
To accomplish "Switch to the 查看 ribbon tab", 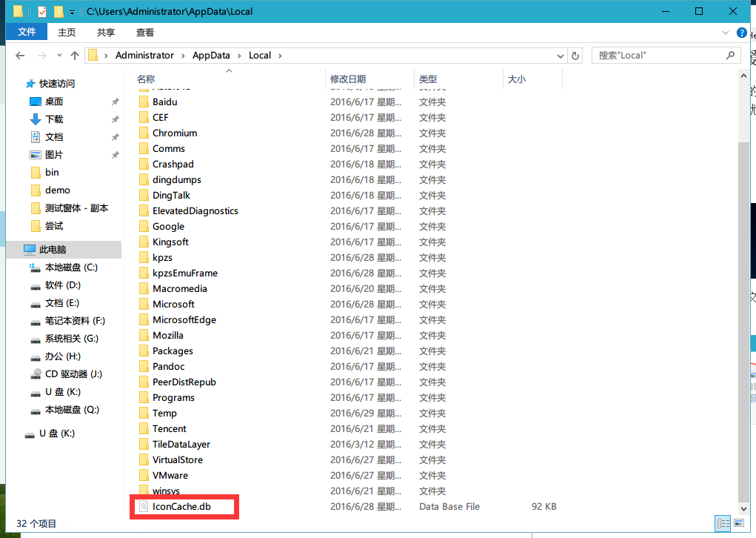I will tap(145, 33).
